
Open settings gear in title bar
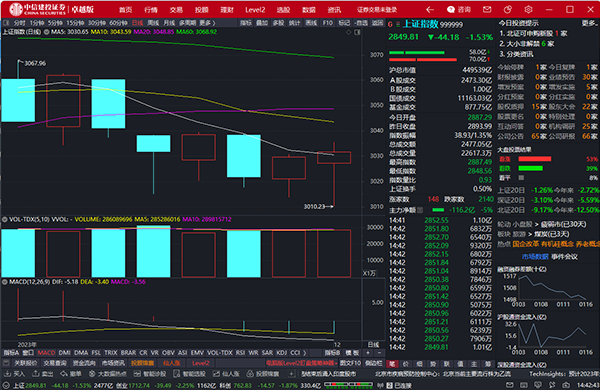(x=528, y=10)
